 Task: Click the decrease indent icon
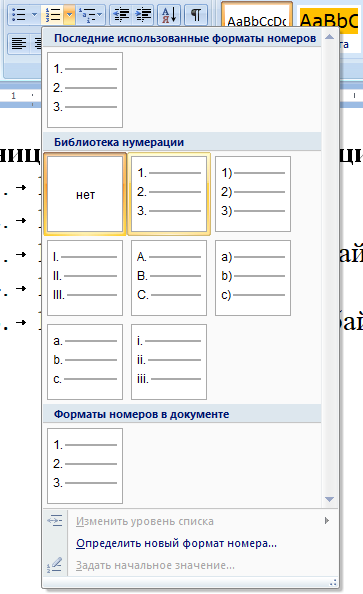[121, 15]
